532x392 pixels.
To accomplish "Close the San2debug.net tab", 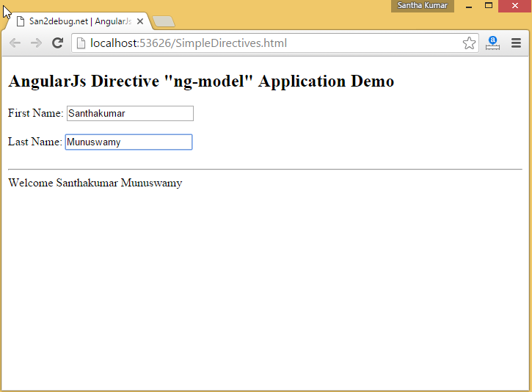I will click(140, 21).
